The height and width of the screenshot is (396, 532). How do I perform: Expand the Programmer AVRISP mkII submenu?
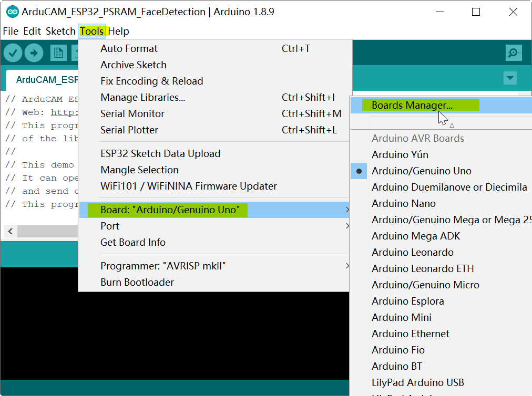214,266
